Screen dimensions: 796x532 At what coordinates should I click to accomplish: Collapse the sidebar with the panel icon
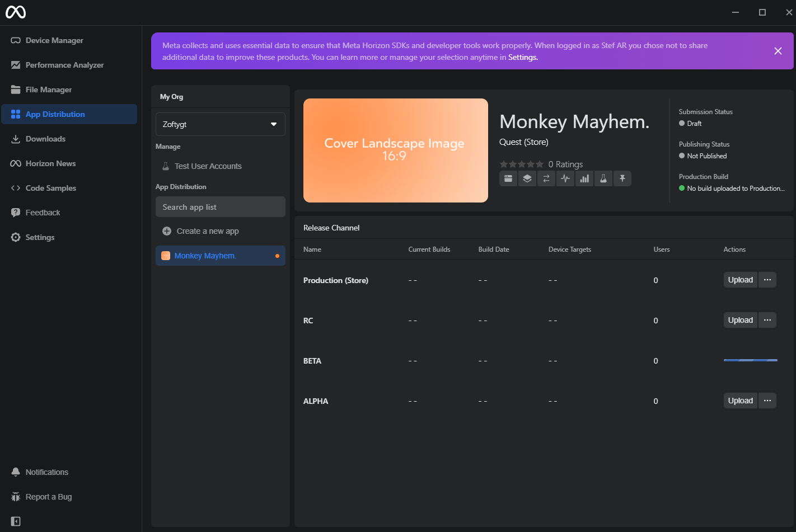click(16, 521)
